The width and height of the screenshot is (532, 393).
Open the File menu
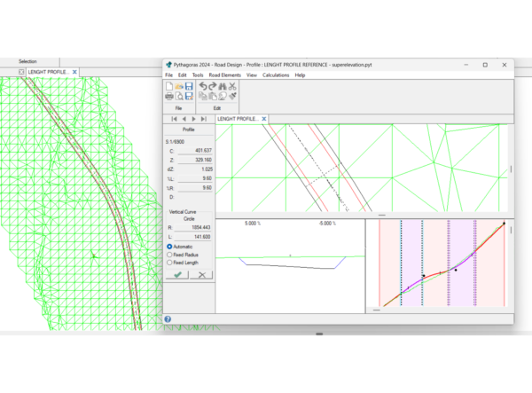[x=169, y=75]
